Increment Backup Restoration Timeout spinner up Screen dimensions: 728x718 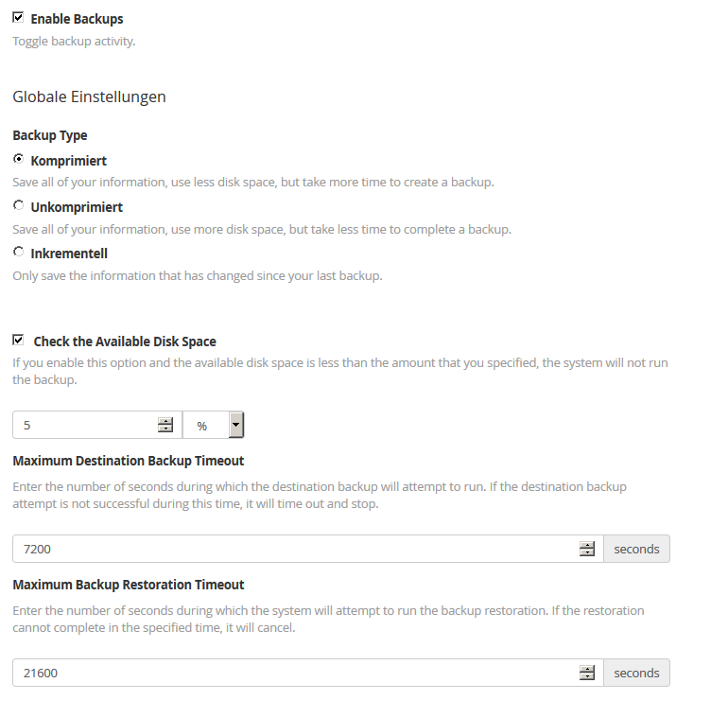587,669
